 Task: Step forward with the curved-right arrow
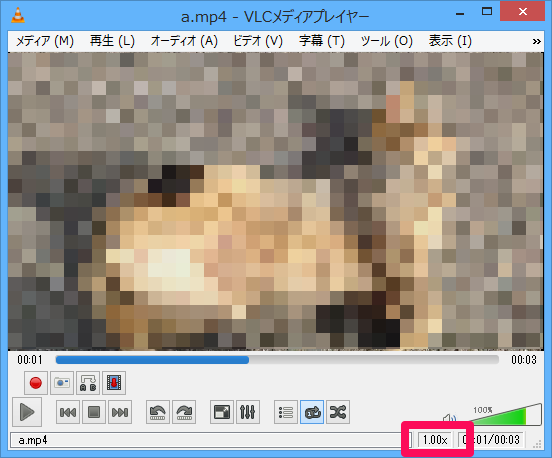[x=184, y=412]
